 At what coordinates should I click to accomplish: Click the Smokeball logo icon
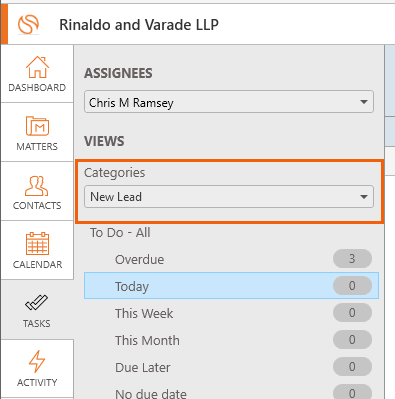click(28, 24)
